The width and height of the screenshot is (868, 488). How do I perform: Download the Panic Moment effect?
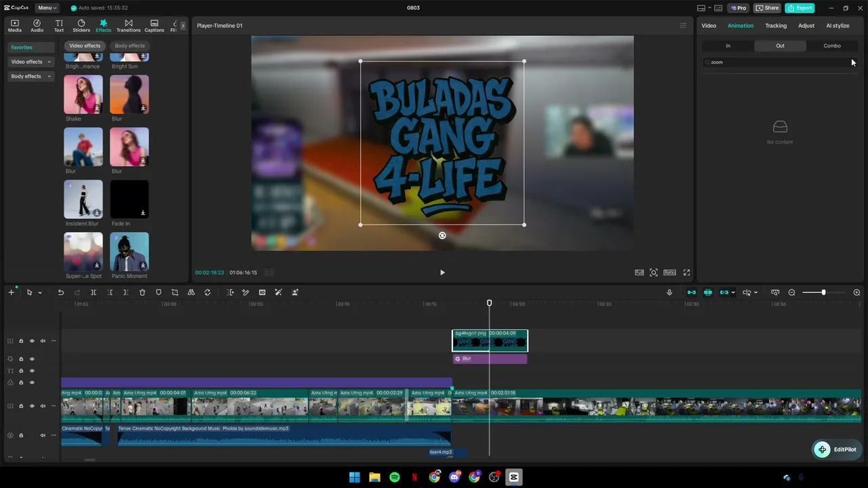(x=142, y=265)
